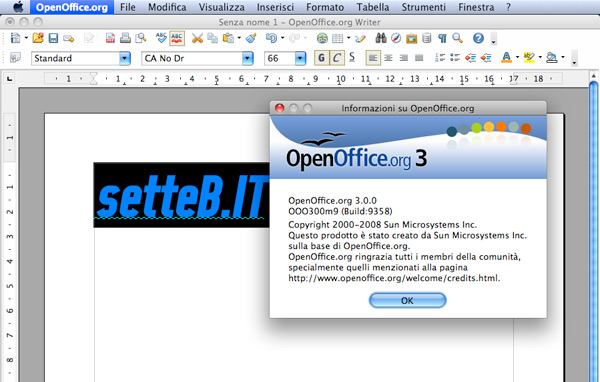Center the text horizontally

coord(388,58)
